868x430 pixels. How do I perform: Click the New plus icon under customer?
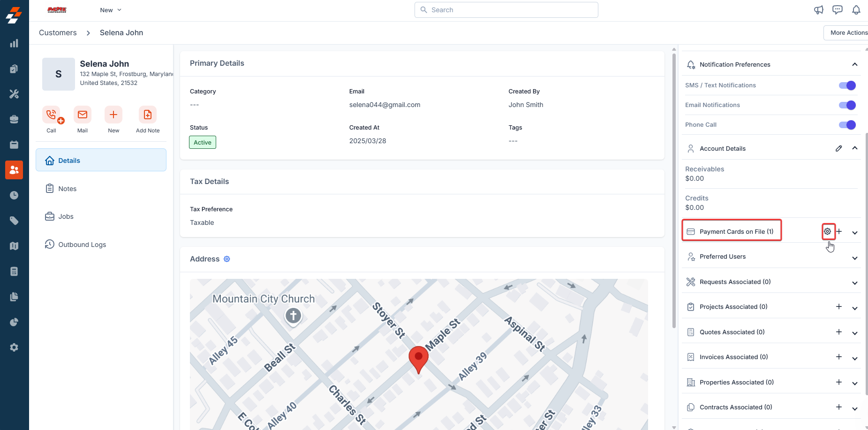pos(113,115)
